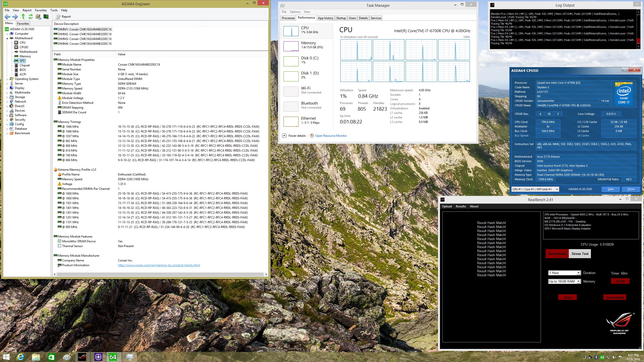Click the green up arrow in AIDA64 toolbar
The image size is (644, 362).
(x=23, y=17)
